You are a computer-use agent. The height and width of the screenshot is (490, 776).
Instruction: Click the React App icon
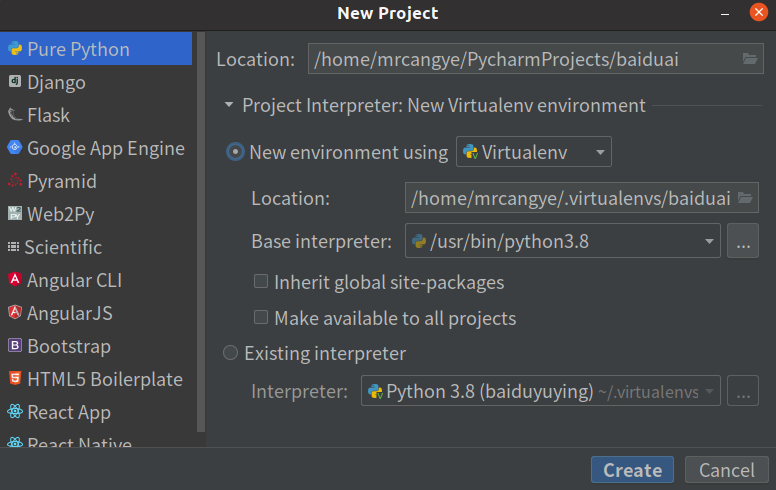[x=15, y=412]
